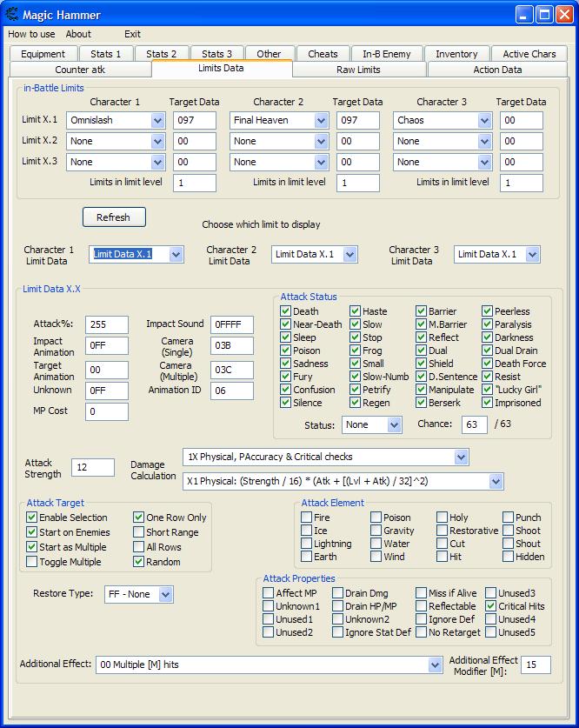This screenshot has width=579, height=728.
Task: Check the Ignore Def property
Action: [x=421, y=618]
